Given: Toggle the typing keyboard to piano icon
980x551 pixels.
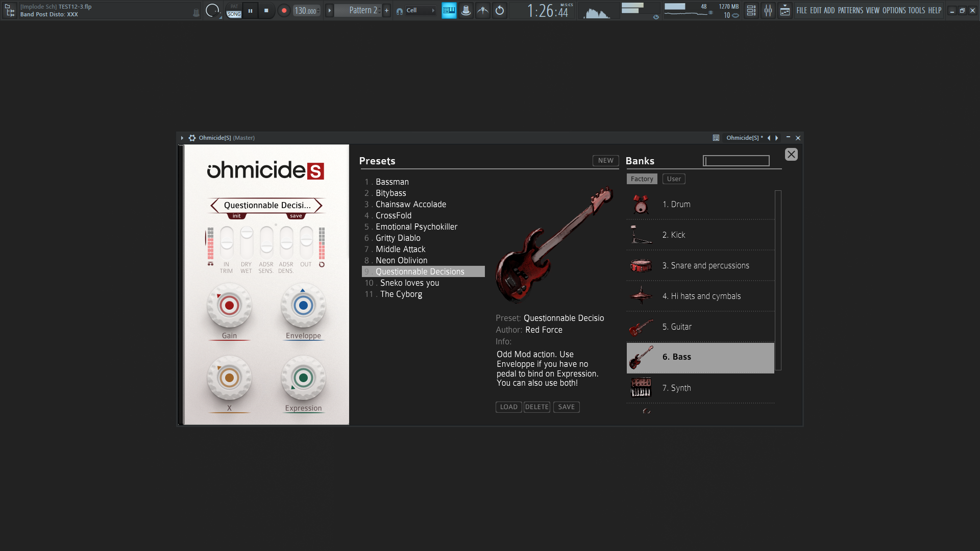Looking at the screenshot, I should click(x=449, y=10).
